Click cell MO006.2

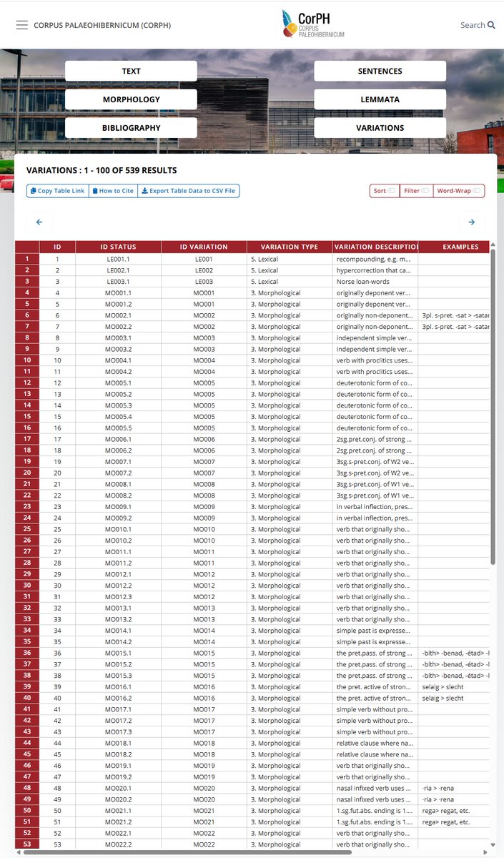pyautogui.click(x=118, y=450)
